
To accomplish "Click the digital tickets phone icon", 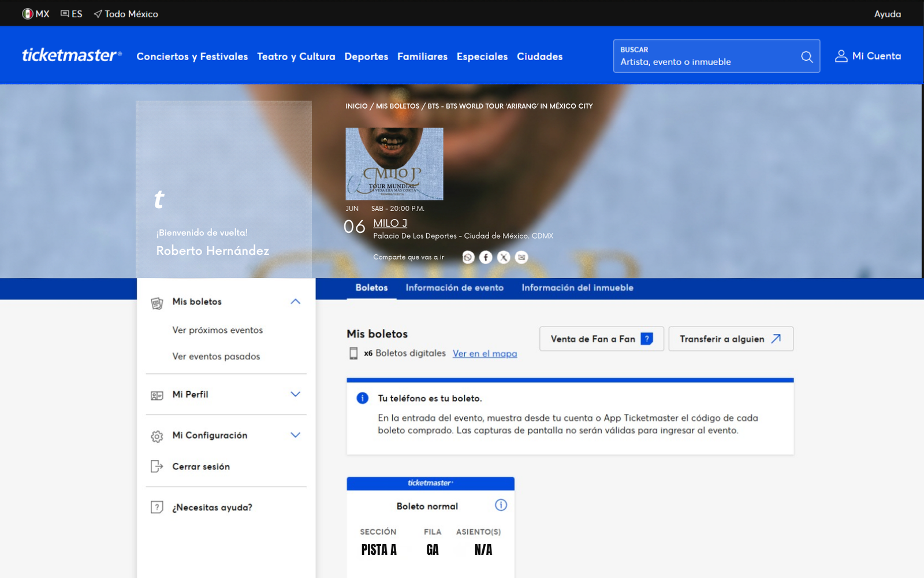I will point(353,353).
